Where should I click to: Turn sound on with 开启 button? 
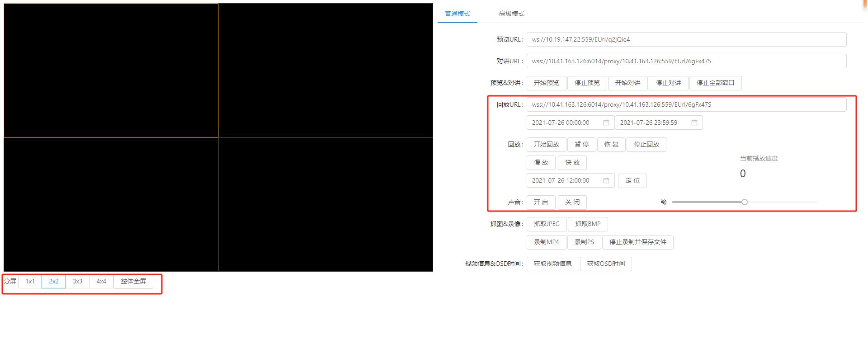point(541,202)
